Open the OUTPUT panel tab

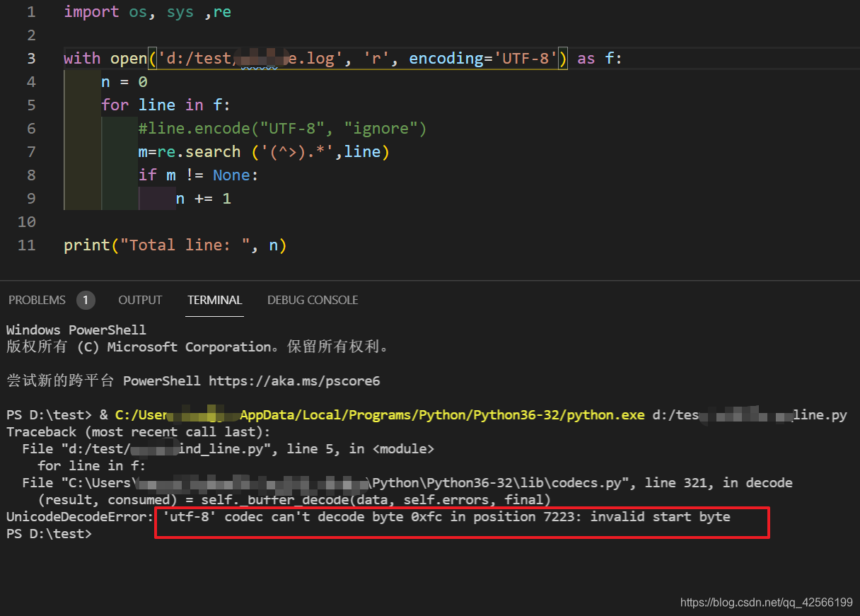point(140,300)
